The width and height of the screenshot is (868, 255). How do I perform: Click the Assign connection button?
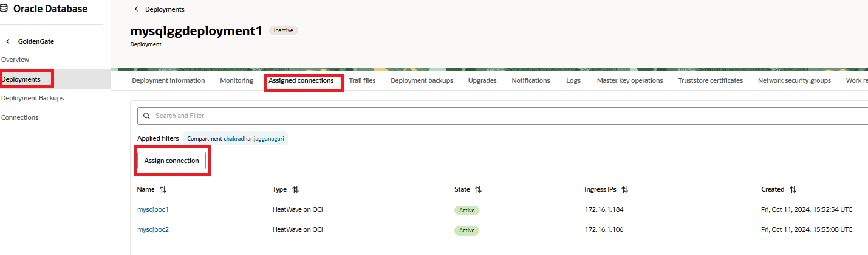point(171,161)
